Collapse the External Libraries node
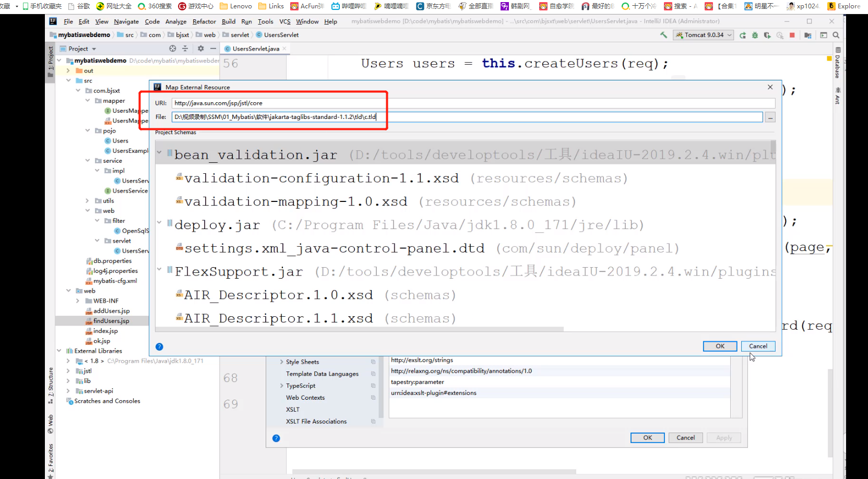The image size is (868, 479). click(59, 351)
